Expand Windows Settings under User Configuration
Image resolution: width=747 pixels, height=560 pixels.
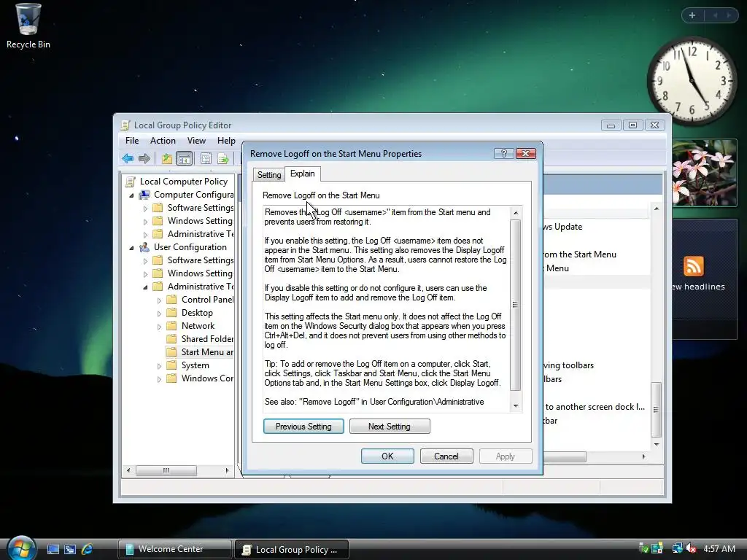(145, 274)
